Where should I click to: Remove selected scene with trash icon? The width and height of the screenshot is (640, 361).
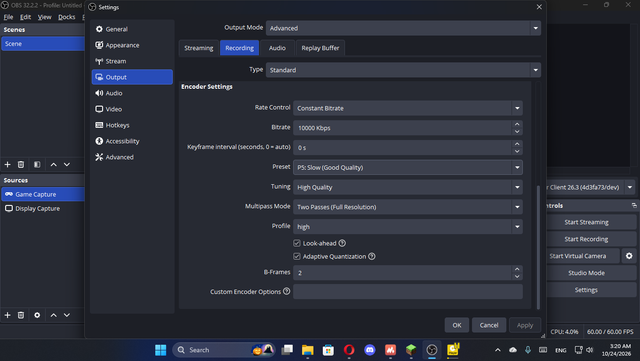pos(21,164)
